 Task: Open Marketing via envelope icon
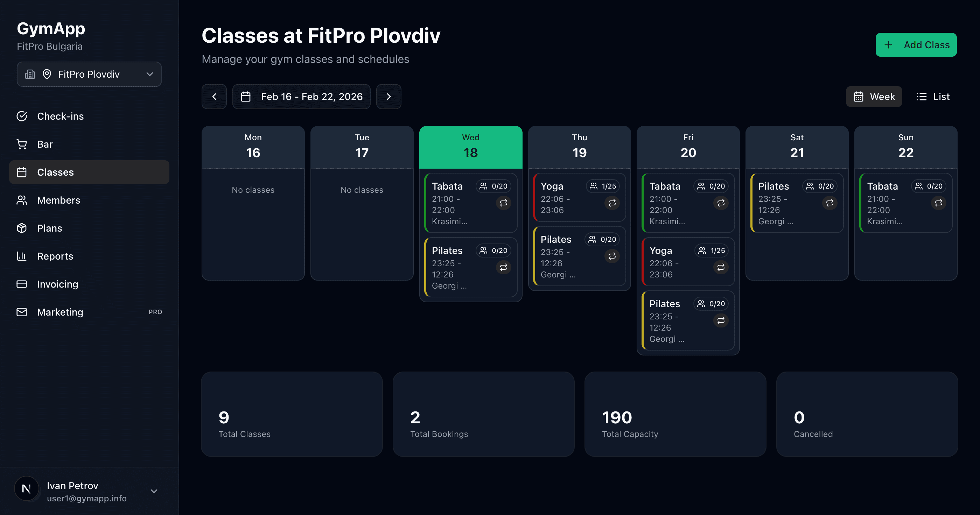pos(22,312)
